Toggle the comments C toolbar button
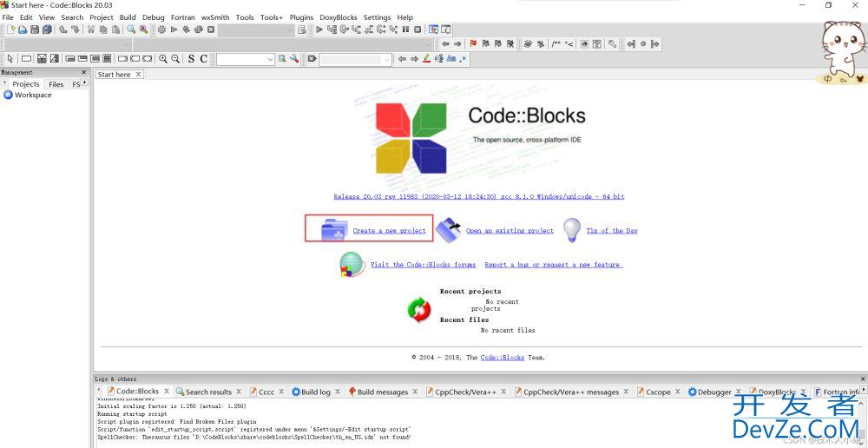 tap(204, 59)
